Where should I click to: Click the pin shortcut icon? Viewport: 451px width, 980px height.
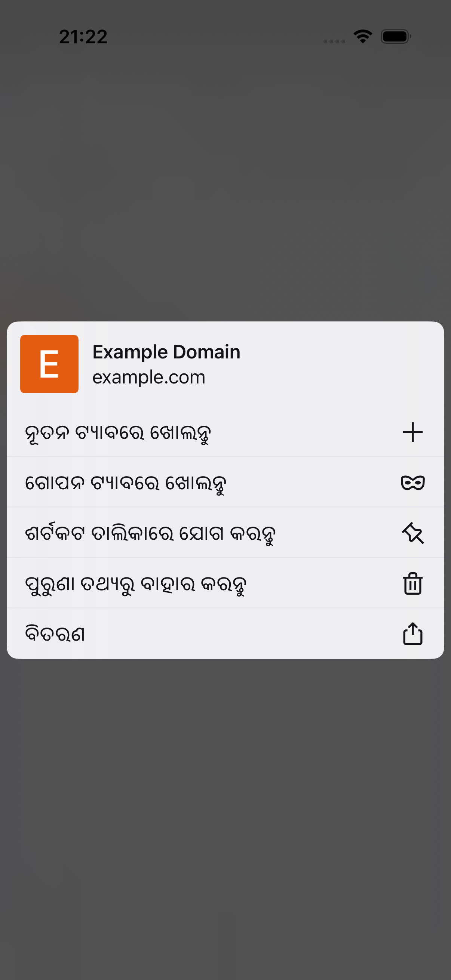click(412, 533)
